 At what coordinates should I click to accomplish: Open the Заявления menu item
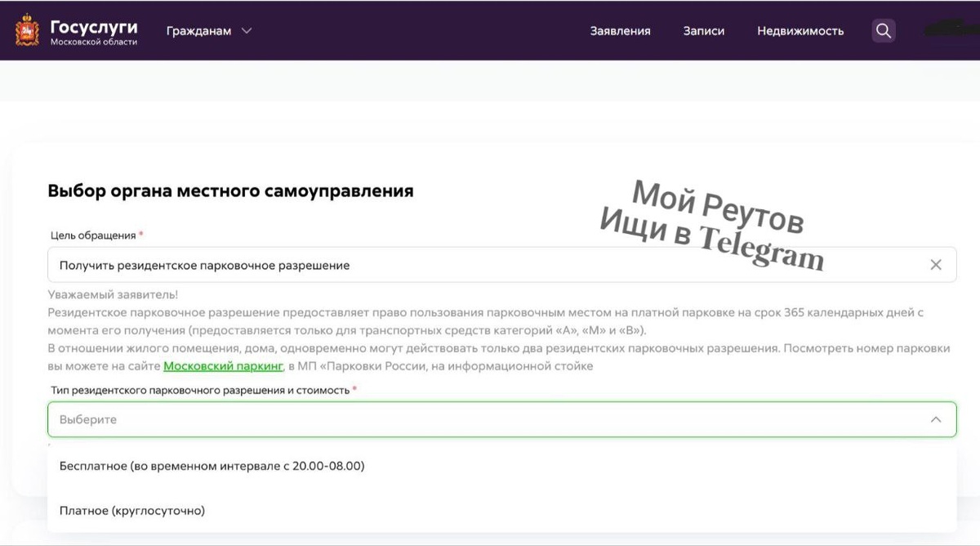coord(621,31)
